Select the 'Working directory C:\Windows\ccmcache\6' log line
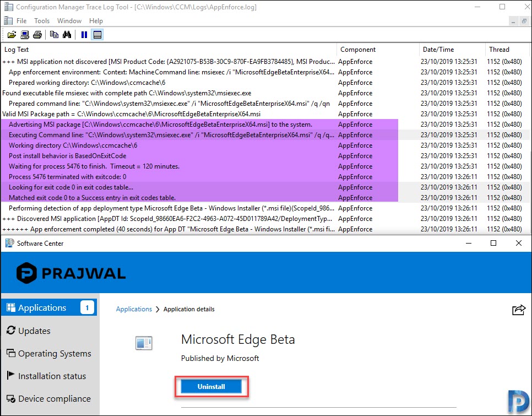 tap(265, 145)
